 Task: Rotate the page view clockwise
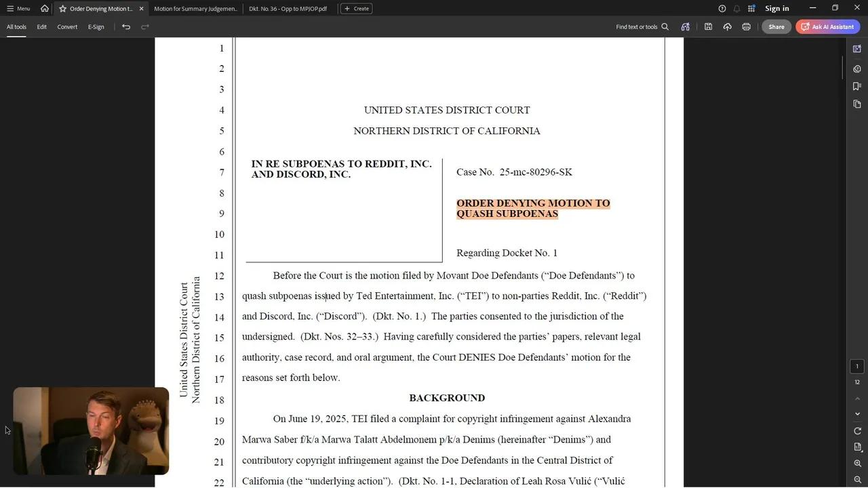click(857, 431)
